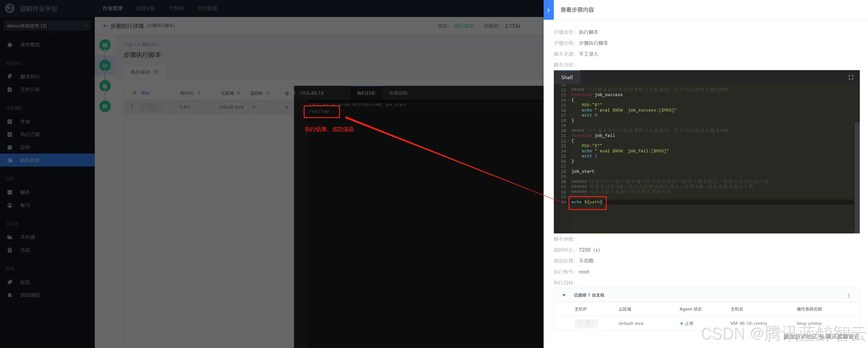The width and height of the screenshot is (868, 348).
Task: Expand the Shell editor to fullscreen
Action: [x=851, y=78]
